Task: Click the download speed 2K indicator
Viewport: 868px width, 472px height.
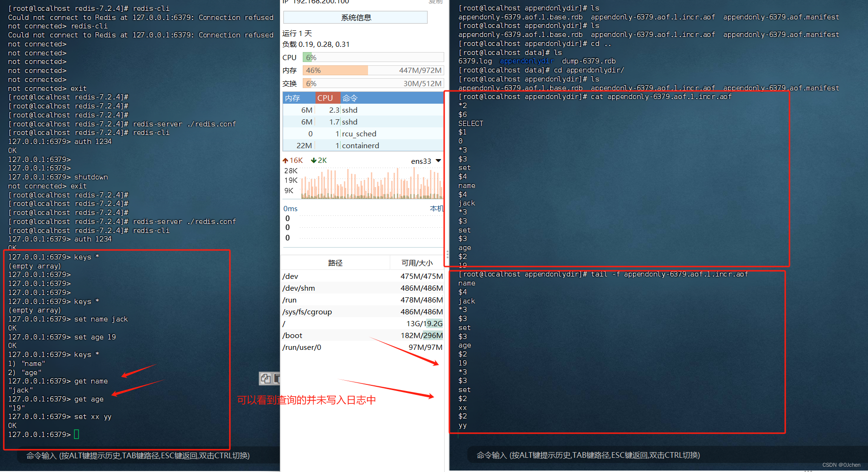Action: click(x=319, y=160)
